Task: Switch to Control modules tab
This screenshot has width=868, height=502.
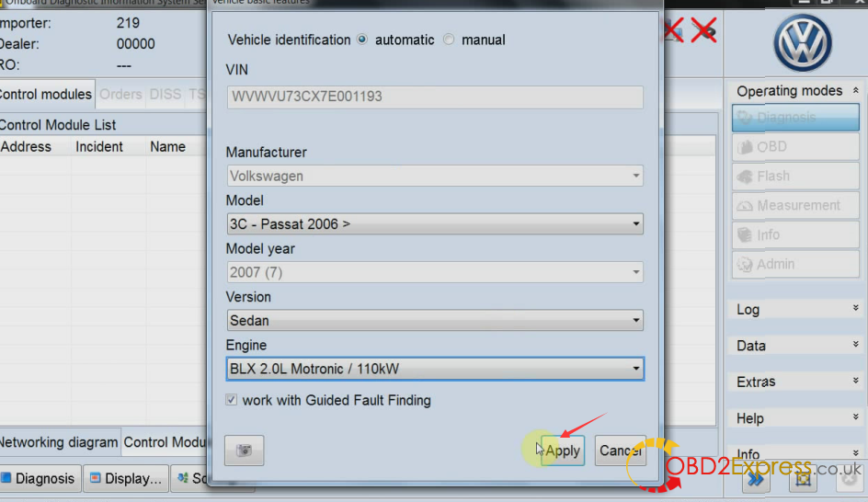Action: pyautogui.click(x=47, y=94)
